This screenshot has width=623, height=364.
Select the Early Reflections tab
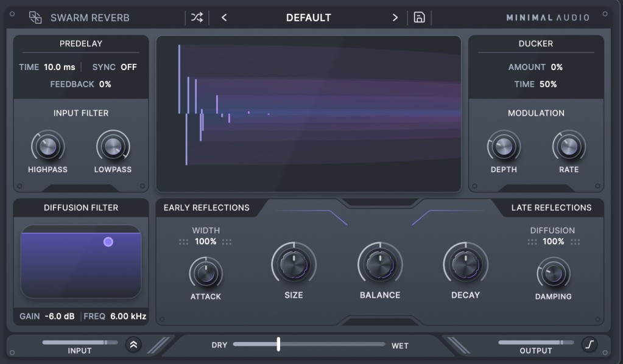click(206, 208)
